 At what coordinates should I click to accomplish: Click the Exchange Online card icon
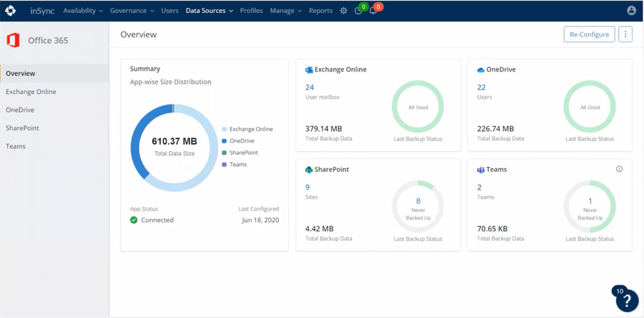309,69
